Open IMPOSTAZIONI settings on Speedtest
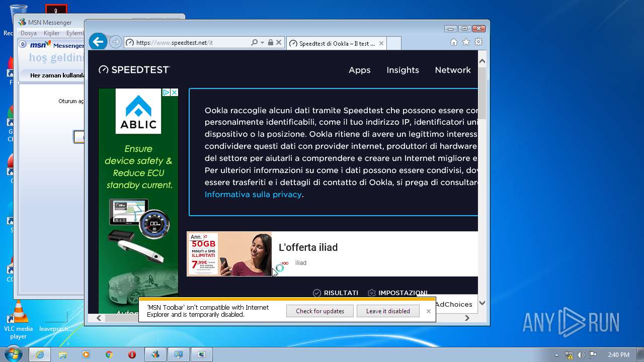 point(397,293)
